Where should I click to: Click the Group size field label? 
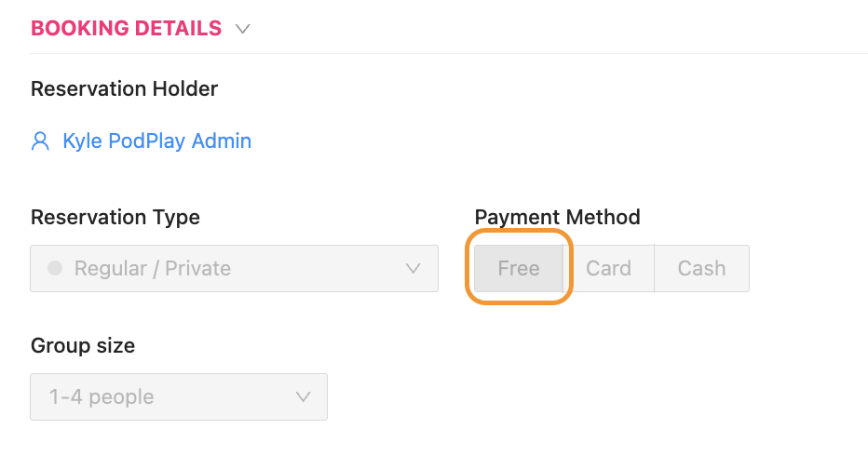tap(83, 346)
